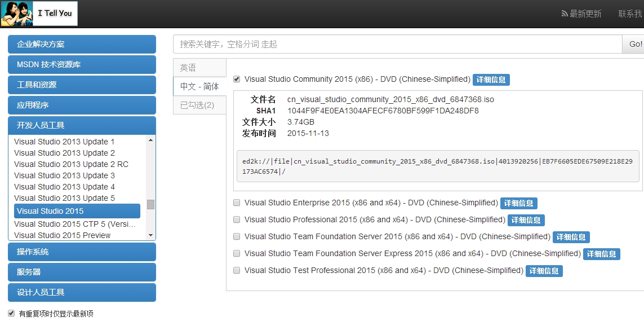
Task: Open the 已勾选(2) tab
Action: [200, 105]
